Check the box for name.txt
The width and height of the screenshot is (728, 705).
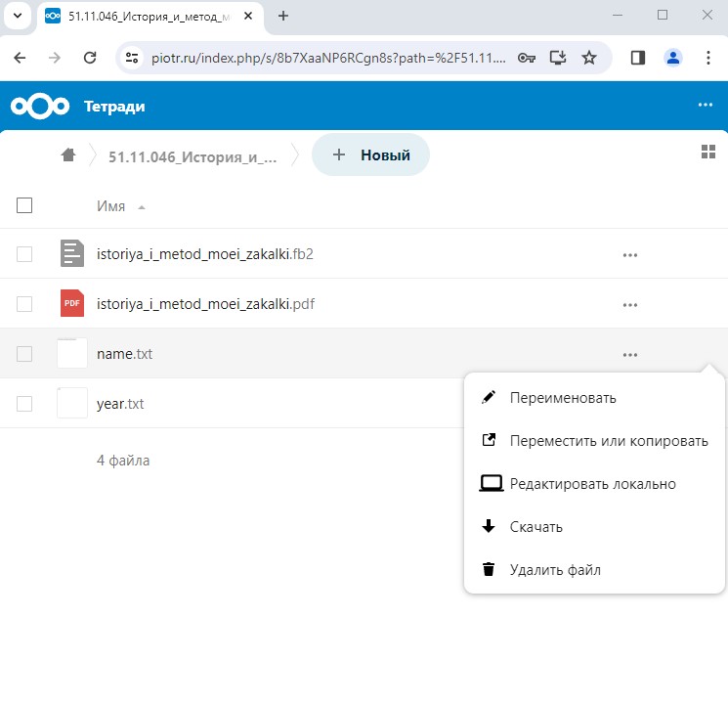pyautogui.click(x=25, y=354)
